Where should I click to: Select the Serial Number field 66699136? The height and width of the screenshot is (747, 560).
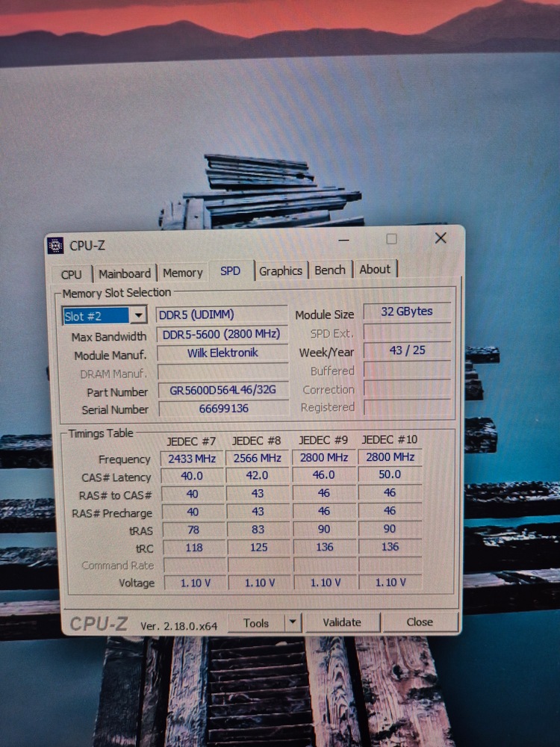[223, 409]
